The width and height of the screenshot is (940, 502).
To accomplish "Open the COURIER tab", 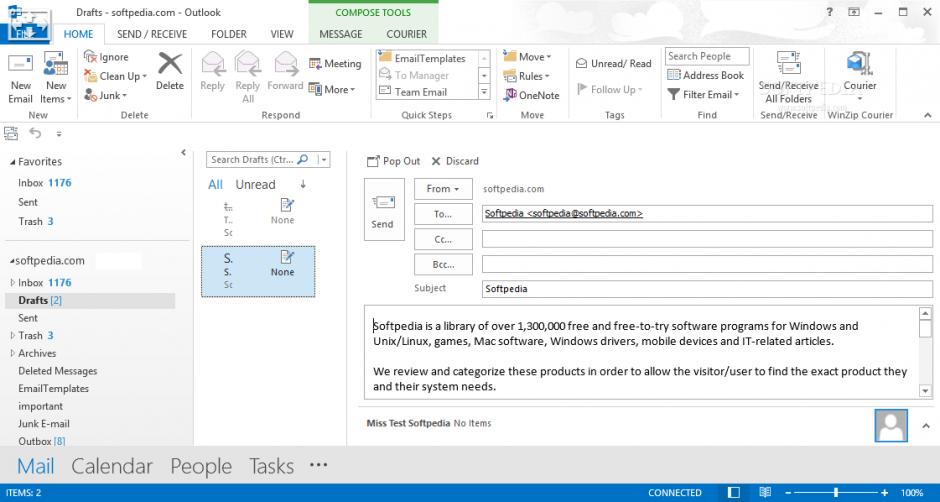I will (x=406, y=34).
